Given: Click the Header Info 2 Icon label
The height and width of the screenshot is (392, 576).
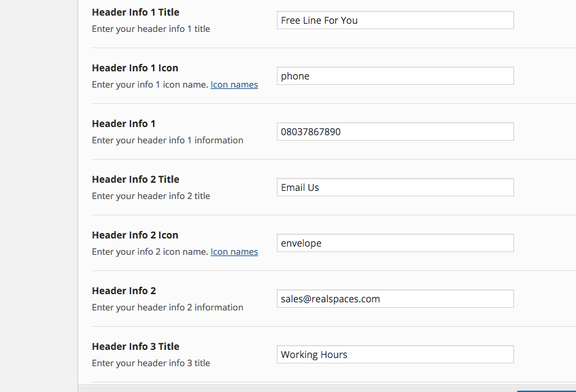Looking at the screenshot, I should tap(135, 235).
